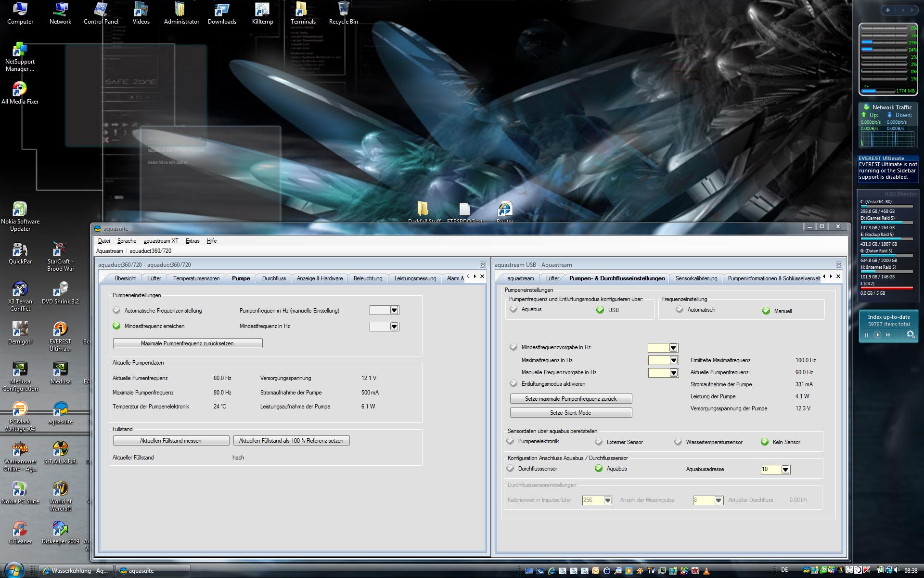The height and width of the screenshot is (578, 924).
Task: Click Aktuellen Füllstand messen button
Action: [171, 441]
